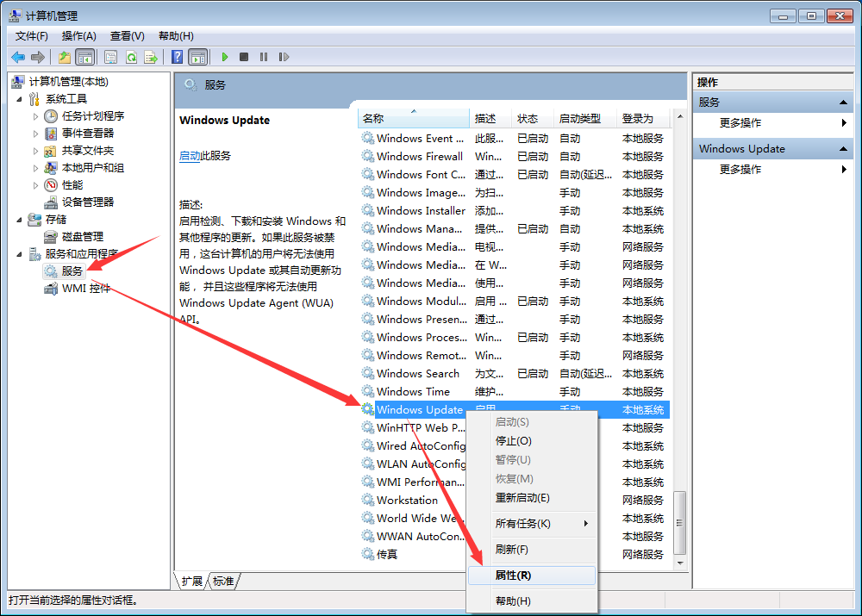Sort by 名称 column header
Viewport: 862px width, 616px height.
tap(414, 119)
